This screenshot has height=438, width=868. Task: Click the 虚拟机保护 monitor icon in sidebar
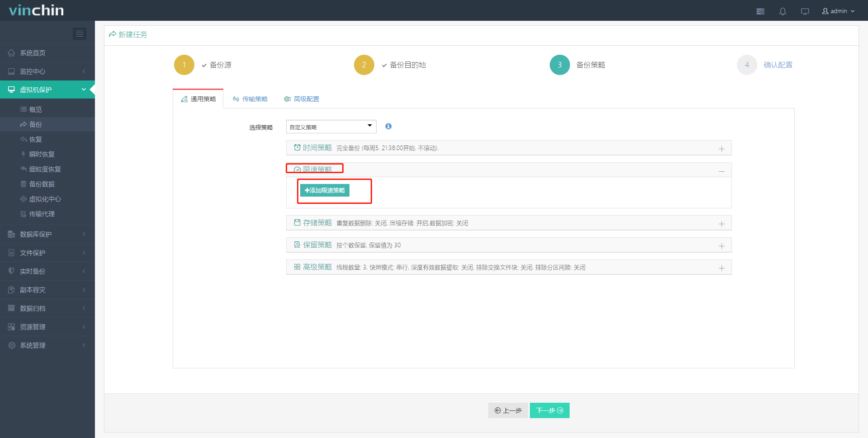(x=11, y=89)
